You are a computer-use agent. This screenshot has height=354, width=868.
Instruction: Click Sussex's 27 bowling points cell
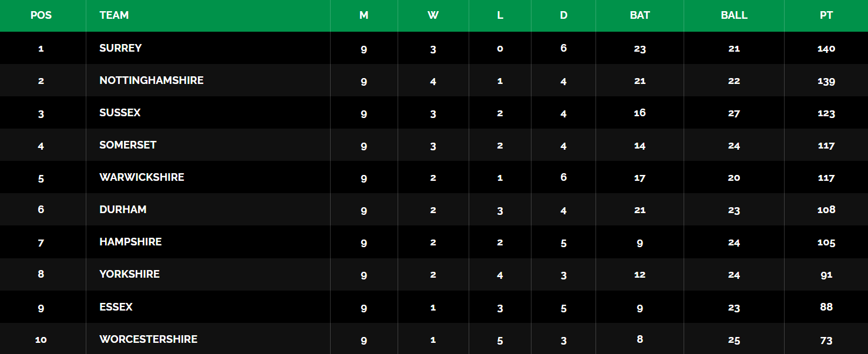coord(734,113)
